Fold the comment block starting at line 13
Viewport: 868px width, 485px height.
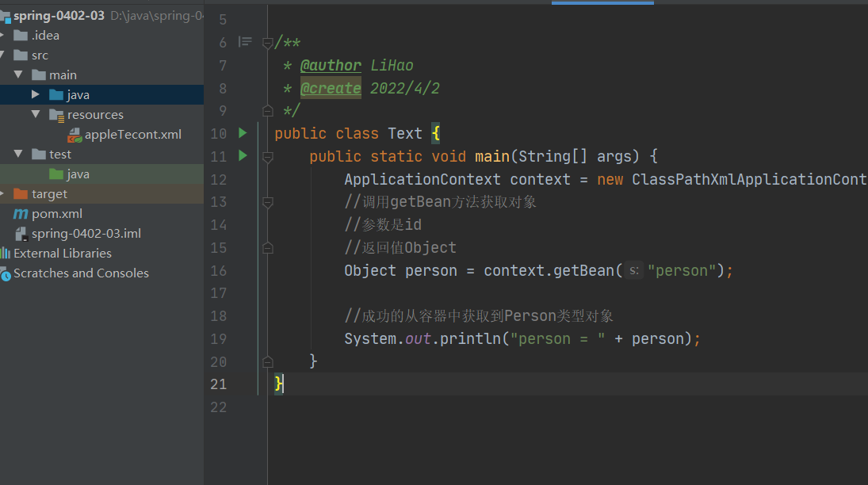click(267, 203)
